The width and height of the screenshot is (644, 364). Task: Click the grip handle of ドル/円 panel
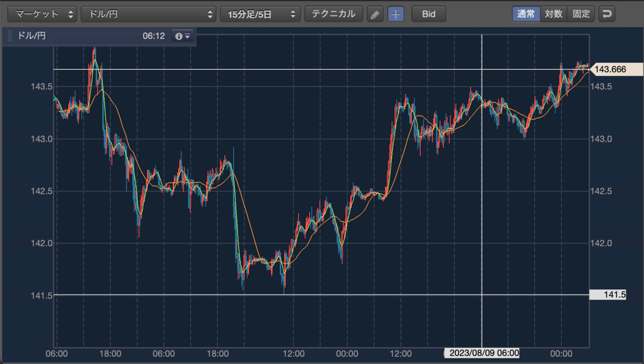10,37
